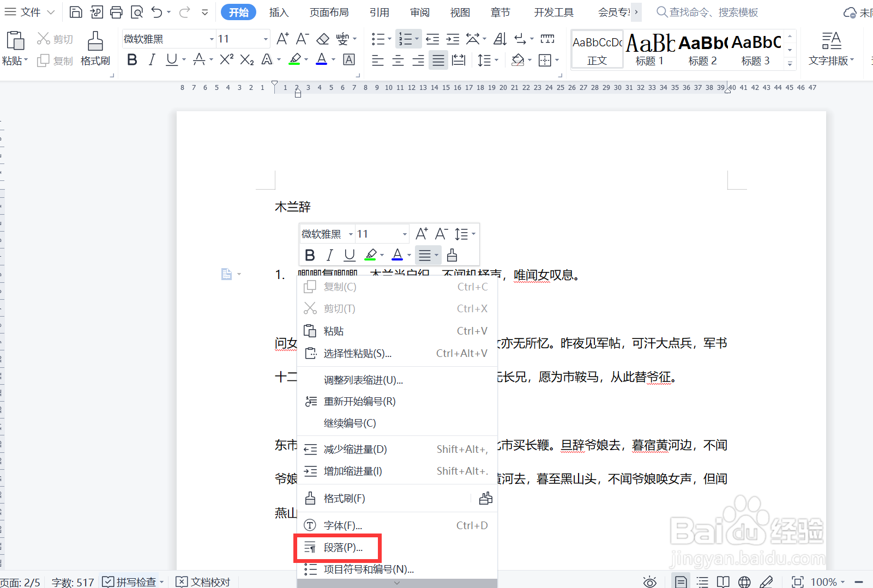Click the increase indent icon in ribbon

coord(453,39)
